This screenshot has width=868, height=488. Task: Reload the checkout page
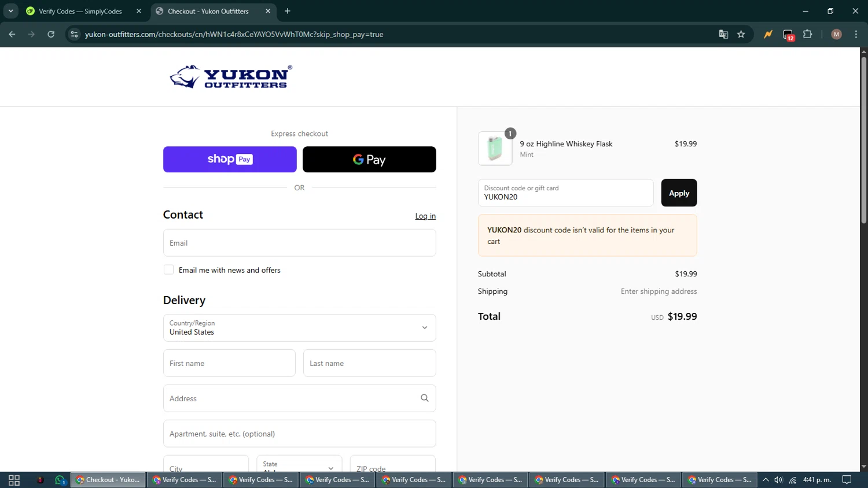pos(51,34)
